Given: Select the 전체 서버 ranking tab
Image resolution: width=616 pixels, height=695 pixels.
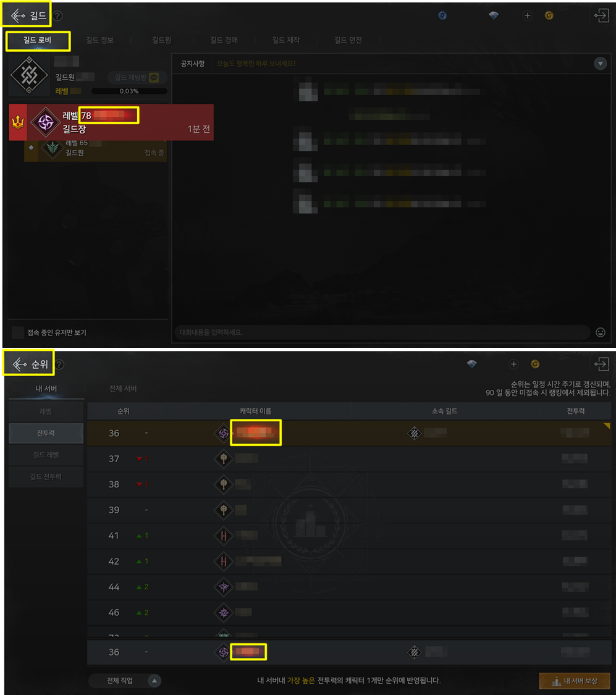Looking at the screenshot, I should (123, 389).
